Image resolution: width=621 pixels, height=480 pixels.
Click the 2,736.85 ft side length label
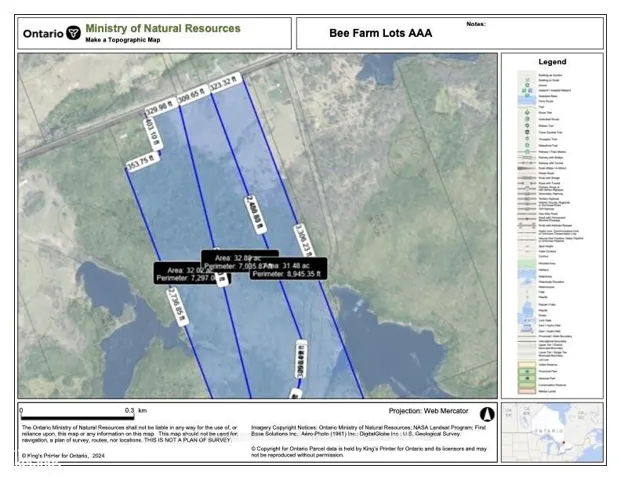pos(177,306)
